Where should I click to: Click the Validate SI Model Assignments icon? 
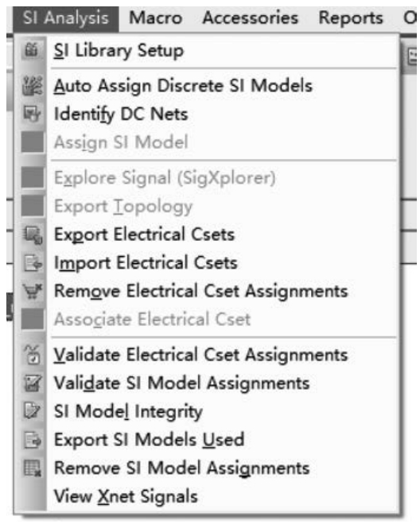33,383
